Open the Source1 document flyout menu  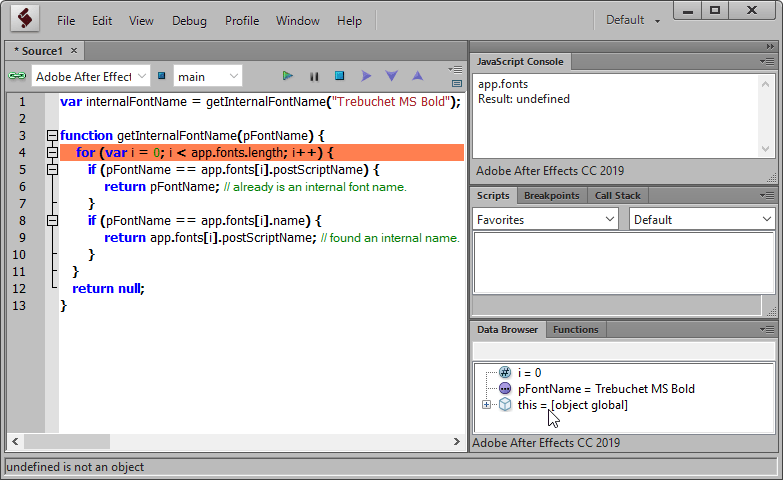455,69
